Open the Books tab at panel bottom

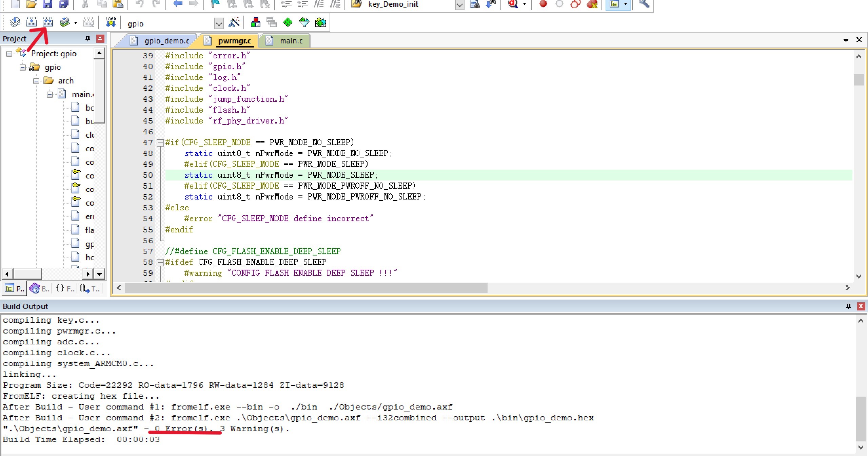tap(39, 288)
